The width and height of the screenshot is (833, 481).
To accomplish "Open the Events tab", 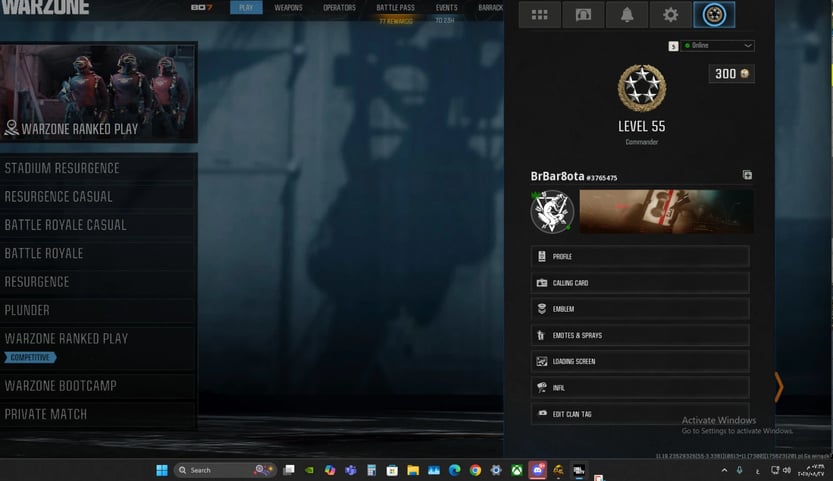I will click(446, 8).
